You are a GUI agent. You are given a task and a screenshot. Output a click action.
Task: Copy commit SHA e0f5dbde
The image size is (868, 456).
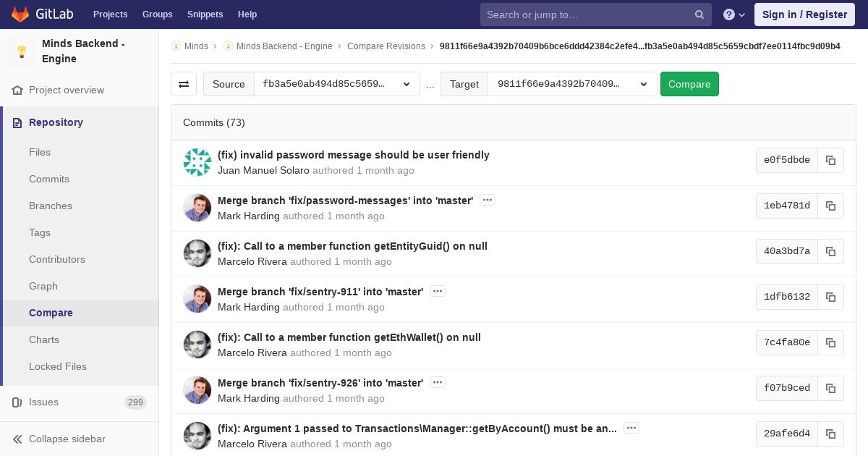coord(830,160)
